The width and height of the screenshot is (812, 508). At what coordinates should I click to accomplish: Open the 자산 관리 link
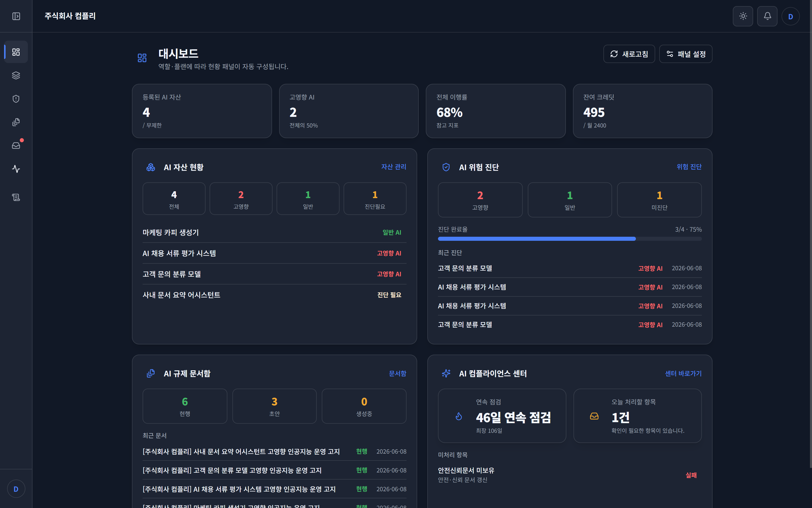[x=394, y=167]
